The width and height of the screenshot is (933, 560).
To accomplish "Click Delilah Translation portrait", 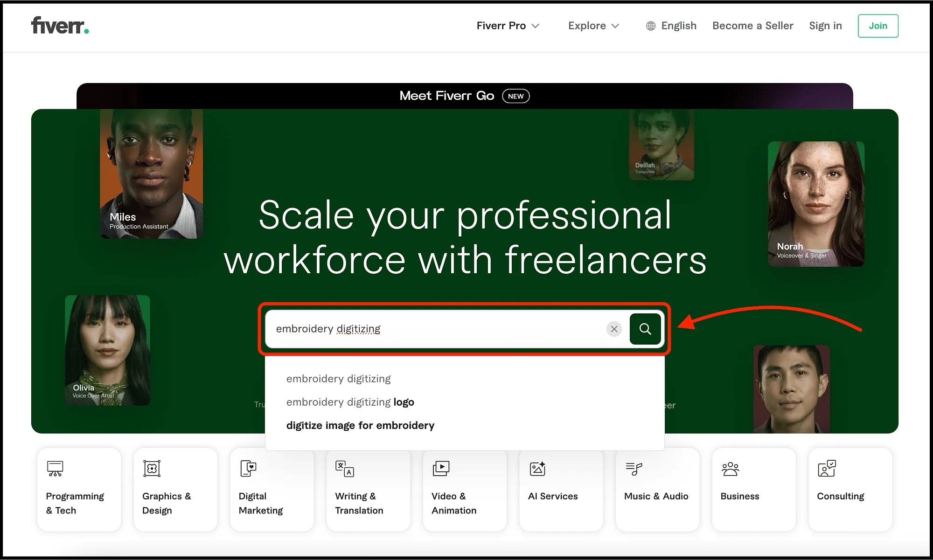I will [661, 145].
